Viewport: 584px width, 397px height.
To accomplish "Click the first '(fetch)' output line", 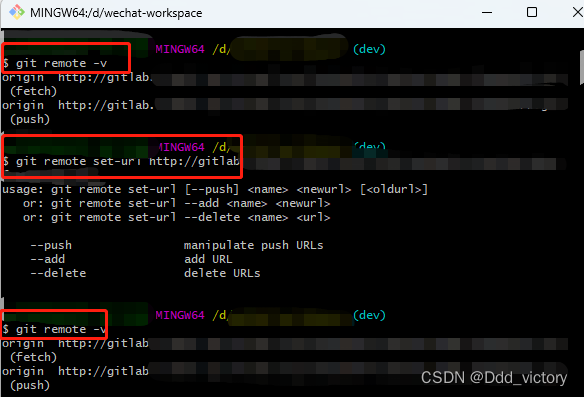I will pos(34,91).
